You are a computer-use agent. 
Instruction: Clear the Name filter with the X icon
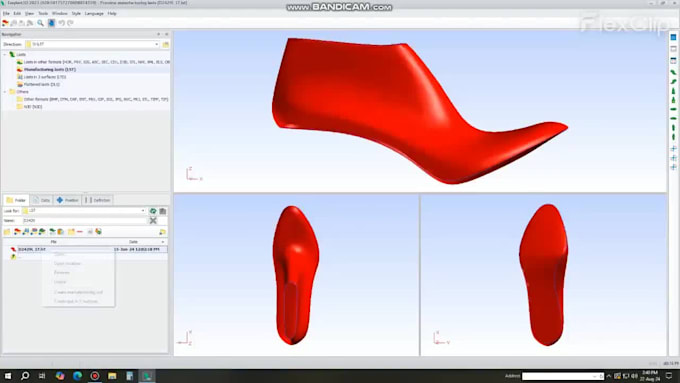[x=153, y=220]
